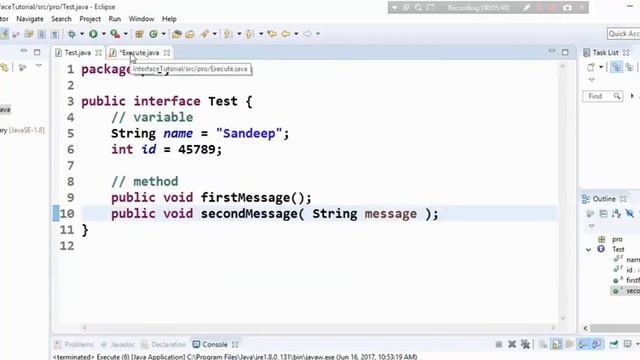Click the green New Java Class icon
Screen dimensions: 640x360
153,34
